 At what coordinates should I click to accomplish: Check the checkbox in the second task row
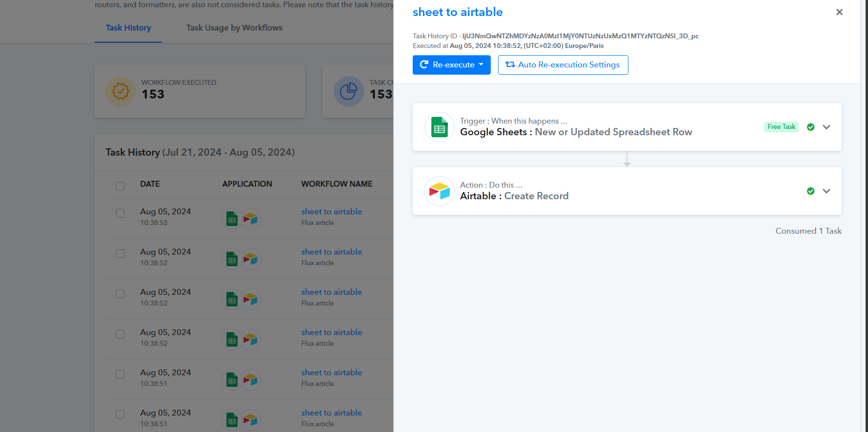click(120, 254)
